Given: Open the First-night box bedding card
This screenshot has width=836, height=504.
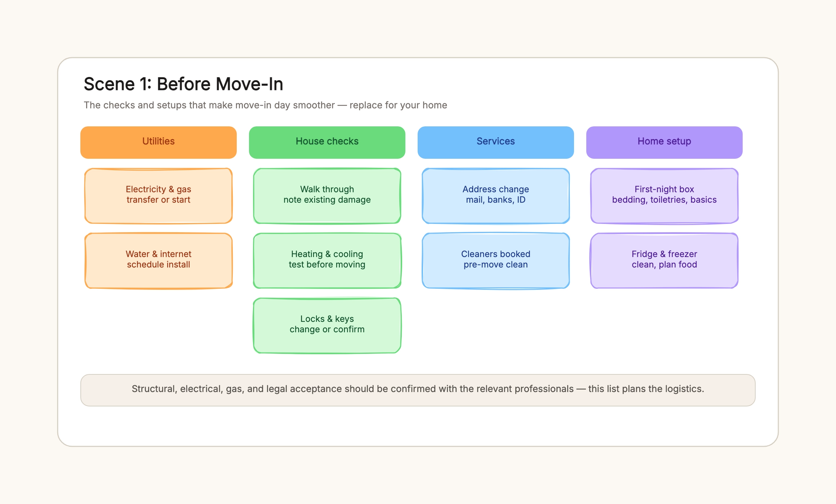Looking at the screenshot, I should click(x=664, y=196).
